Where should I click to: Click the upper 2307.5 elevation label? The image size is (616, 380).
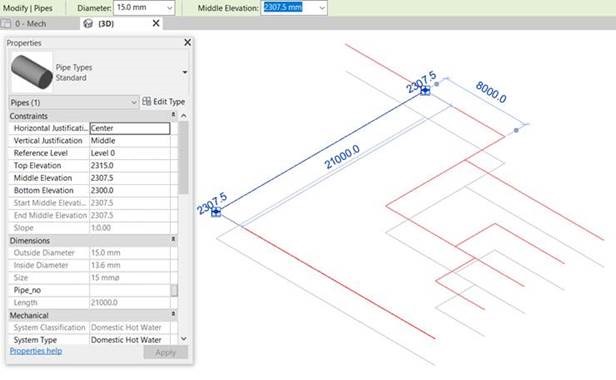click(421, 81)
